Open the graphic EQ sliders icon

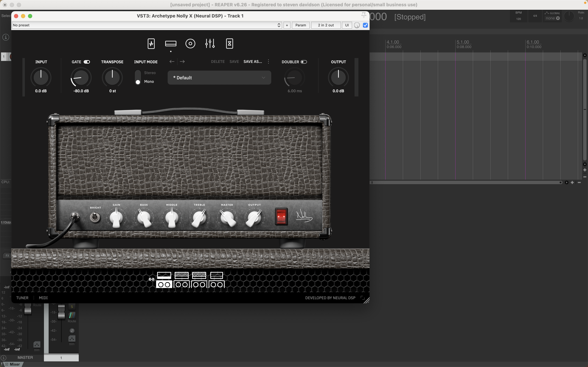pyautogui.click(x=210, y=44)
